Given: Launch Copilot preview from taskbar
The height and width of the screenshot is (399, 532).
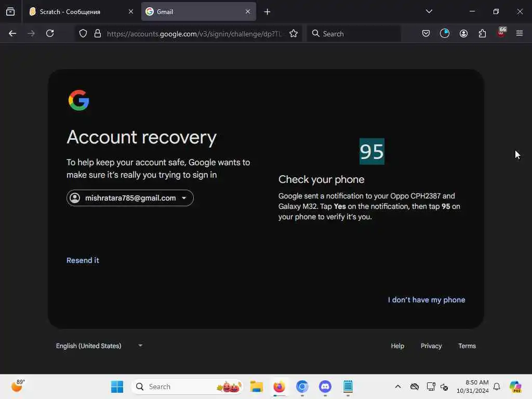Looking at the screenshot, I should click(x=515, y=387).
